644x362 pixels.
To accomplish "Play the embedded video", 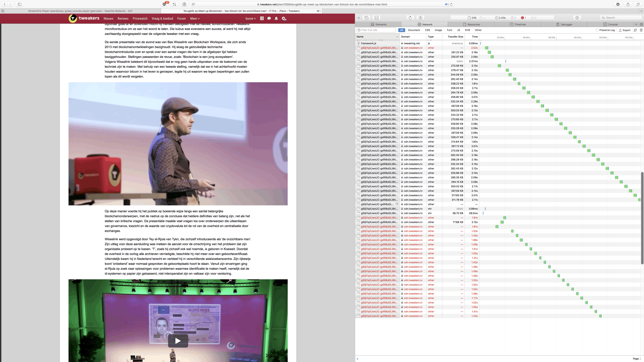I will point(178,341).
